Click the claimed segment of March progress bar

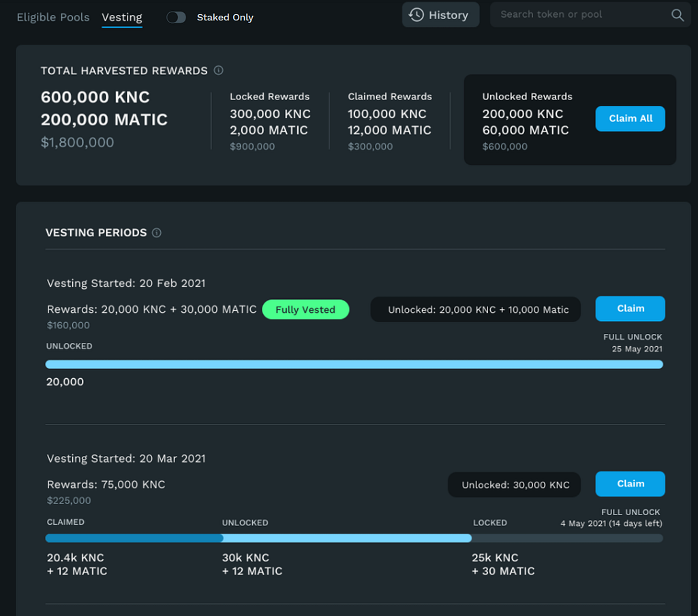click(x=134, y=538)
